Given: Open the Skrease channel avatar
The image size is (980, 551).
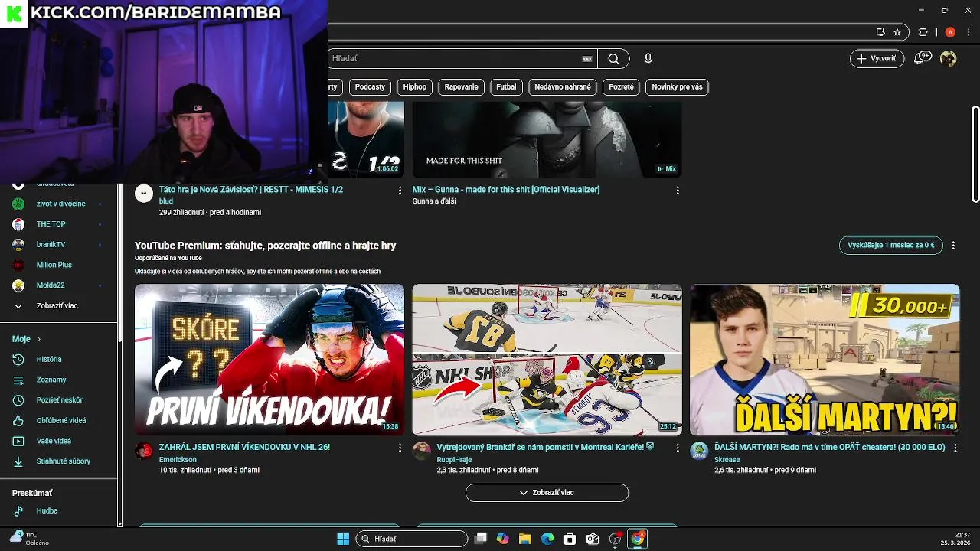Looking at the screenshot, I should tap(699, 451).
